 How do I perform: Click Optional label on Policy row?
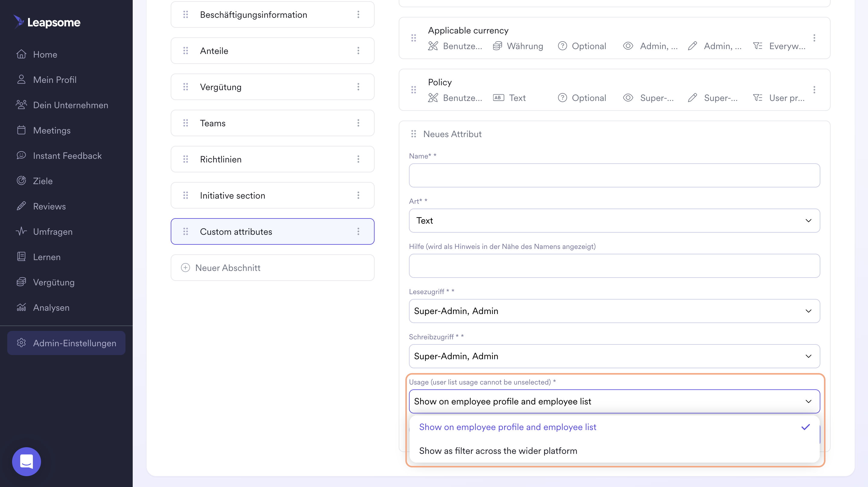(x=589, y=98)
